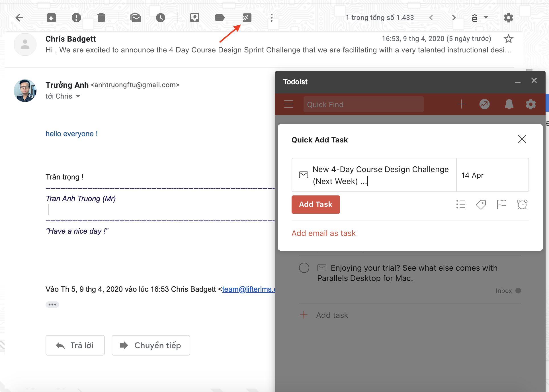Click 'Add email as task' link
This screenshot has height=392, width=549.
click(x=323, y=233)
